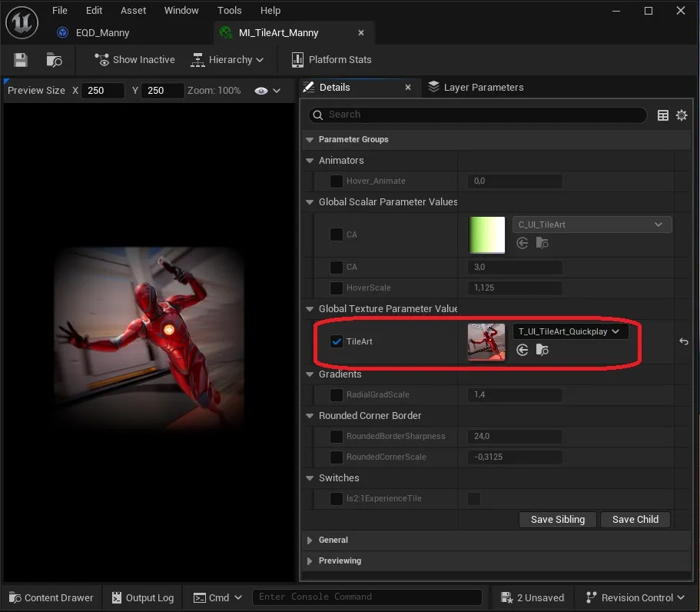Image resolution: width=700 pixels, height=612 pixels.
Task: Click the Save Sibling button
Action: tap(558, 520)
